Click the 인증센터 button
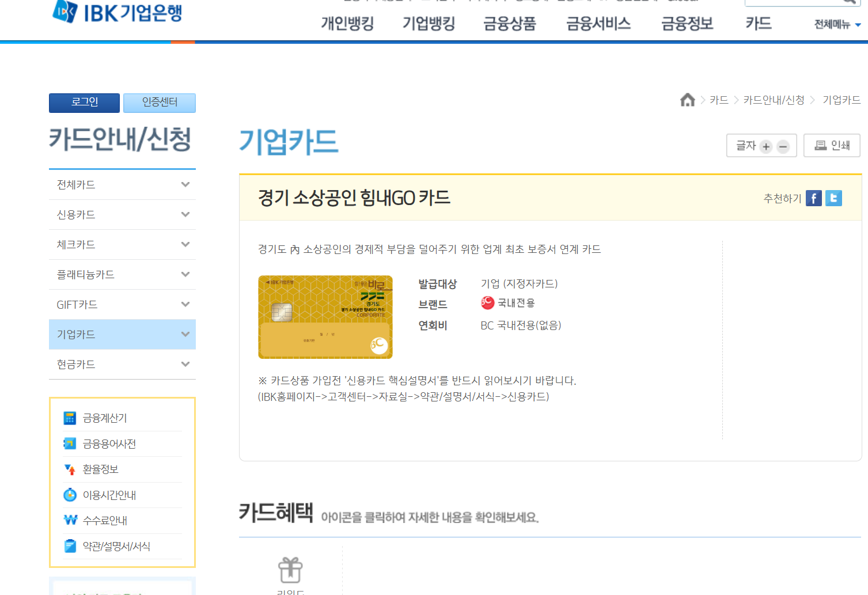The height and width of the screenshot is (595, 868). [x=160, y=103]
